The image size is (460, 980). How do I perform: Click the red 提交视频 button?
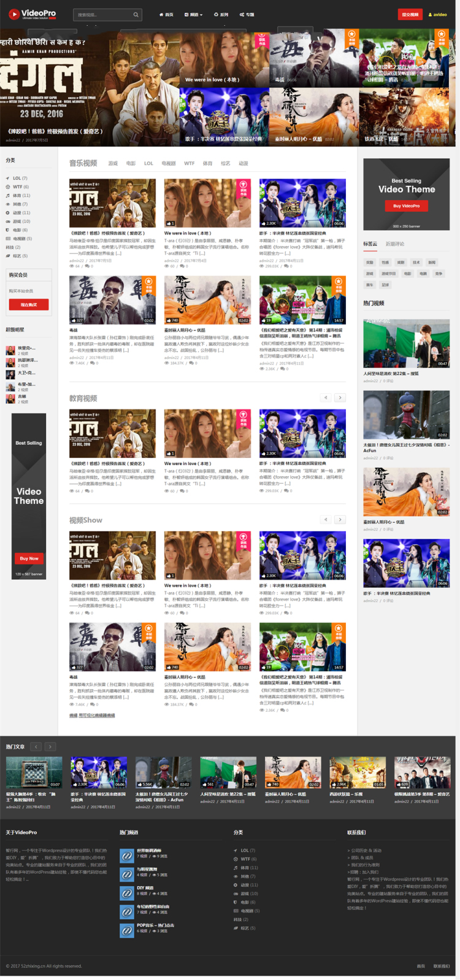410,14
